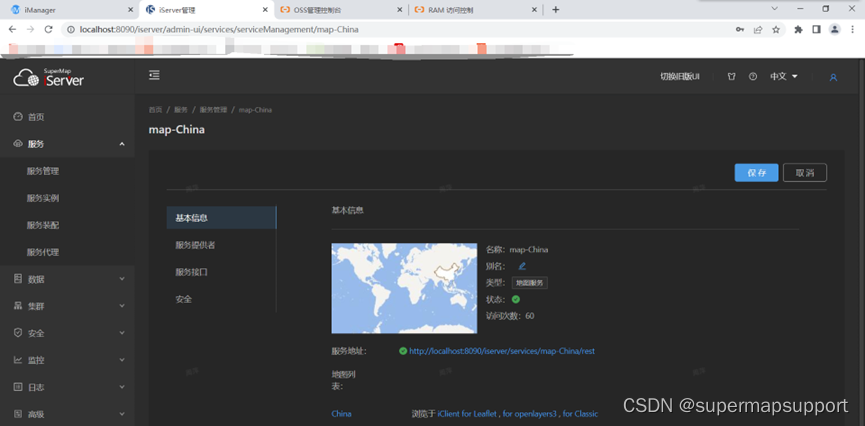Click the log icon beside 日志
The image size is (865, 426).
click(x=18, y=387)
